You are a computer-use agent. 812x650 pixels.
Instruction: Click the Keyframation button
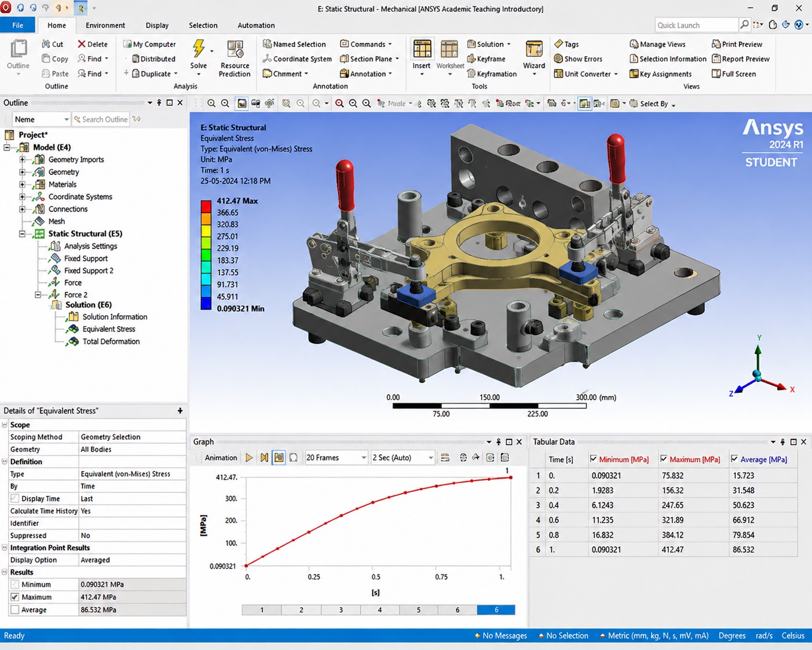coord(492,74)
